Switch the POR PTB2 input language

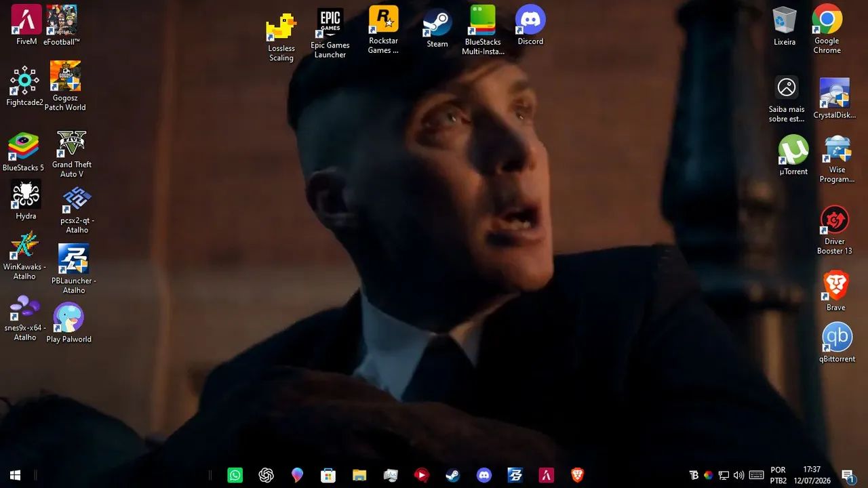(x=778, y=475)
